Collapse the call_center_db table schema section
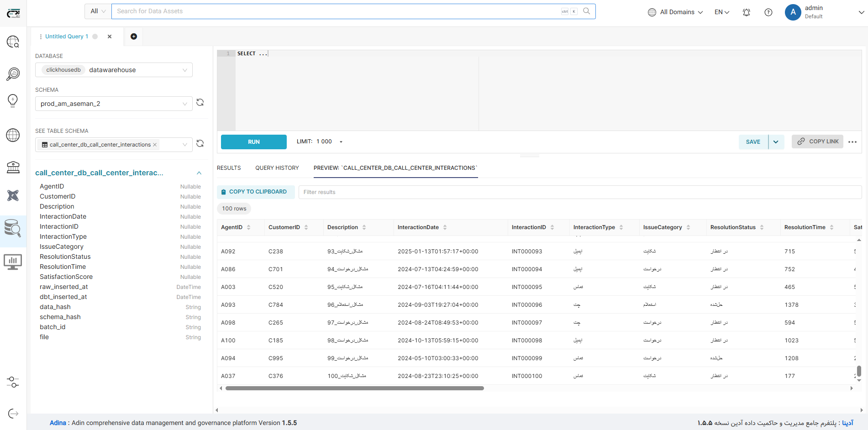Image resolution: width=868 pixels, height=430 pixels. (x=199, y=173)
